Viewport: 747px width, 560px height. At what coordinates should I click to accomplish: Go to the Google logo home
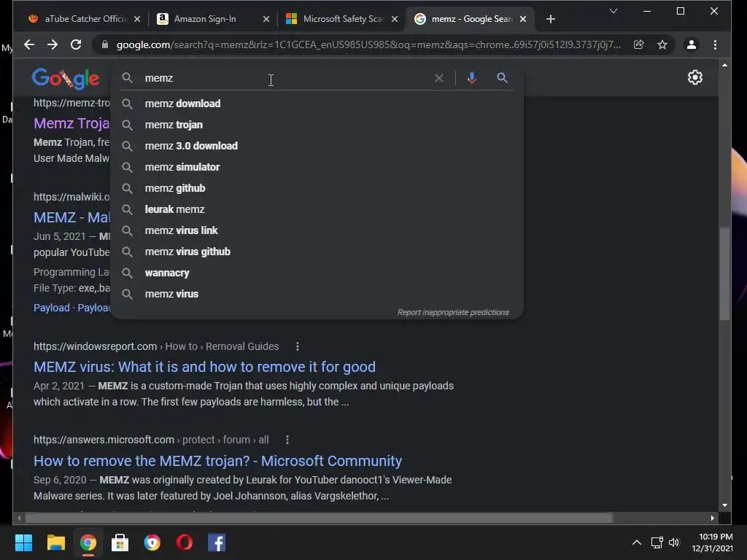pyautogui.click(x=66, y=78)
